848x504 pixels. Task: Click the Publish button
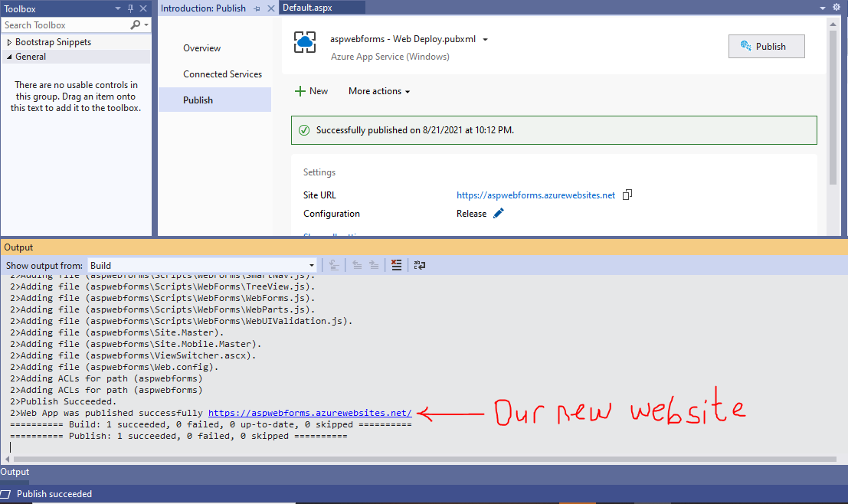(x=766, y=47)
